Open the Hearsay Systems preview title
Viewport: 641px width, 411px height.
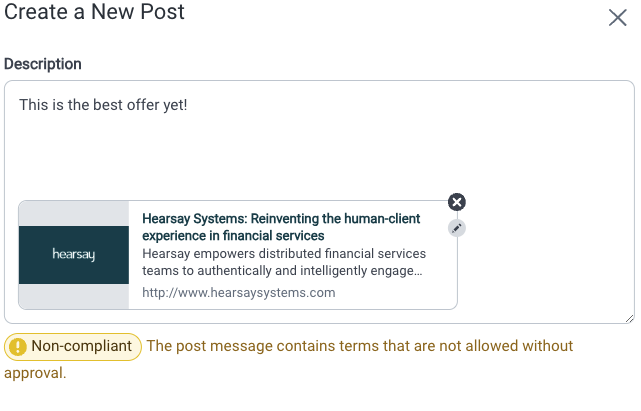click(x=281, y=227)
